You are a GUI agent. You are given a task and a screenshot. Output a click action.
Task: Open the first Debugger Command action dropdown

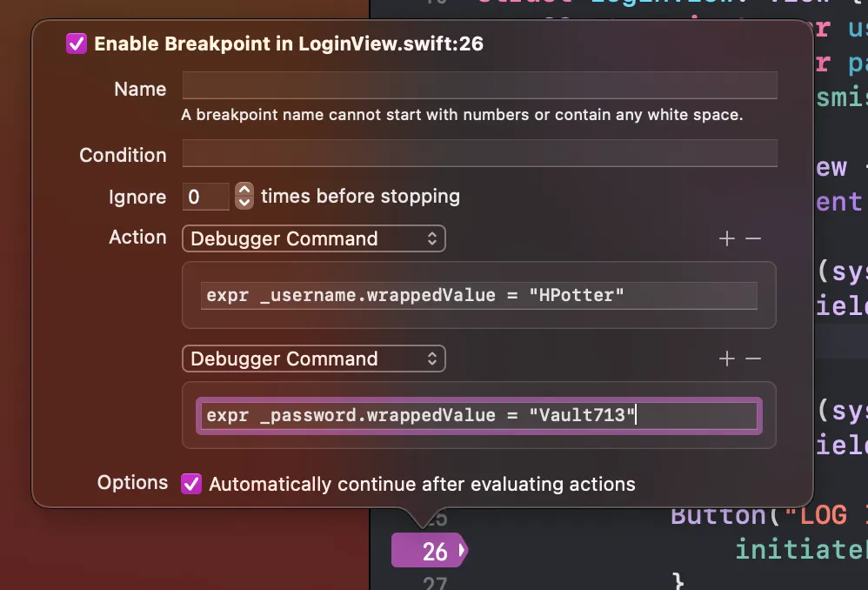314,238
